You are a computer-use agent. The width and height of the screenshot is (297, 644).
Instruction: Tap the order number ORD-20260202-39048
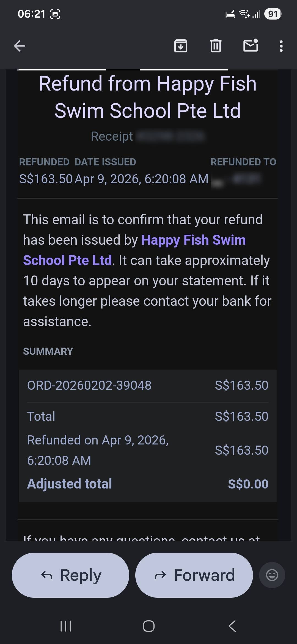(89, 385)
